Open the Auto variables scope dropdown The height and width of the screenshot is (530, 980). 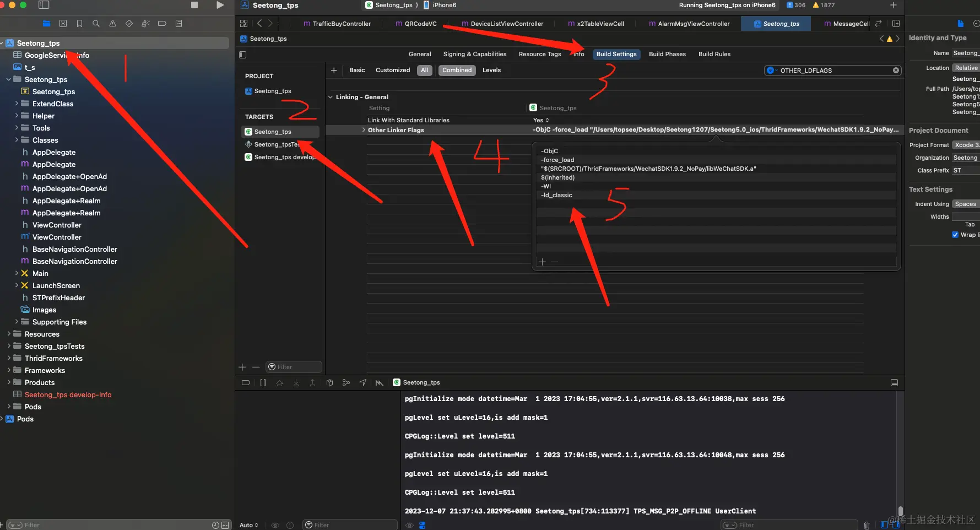click(x=249, y=525)
